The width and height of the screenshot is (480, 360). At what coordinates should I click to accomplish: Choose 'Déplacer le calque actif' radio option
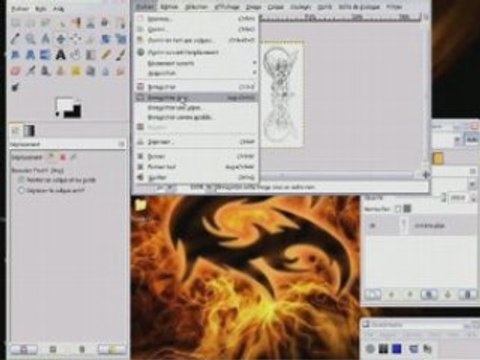[21, 191]
